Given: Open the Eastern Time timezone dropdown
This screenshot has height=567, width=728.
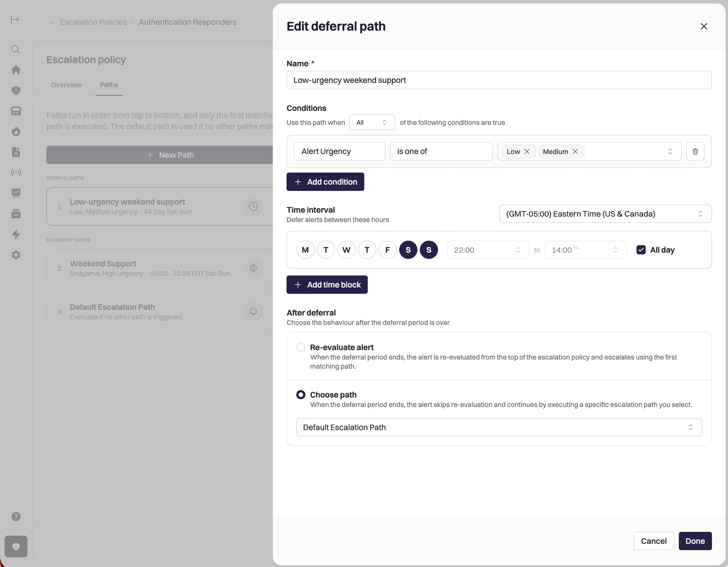Looking at the screenshot, I should pyautogui.click(x=605, y=214).
